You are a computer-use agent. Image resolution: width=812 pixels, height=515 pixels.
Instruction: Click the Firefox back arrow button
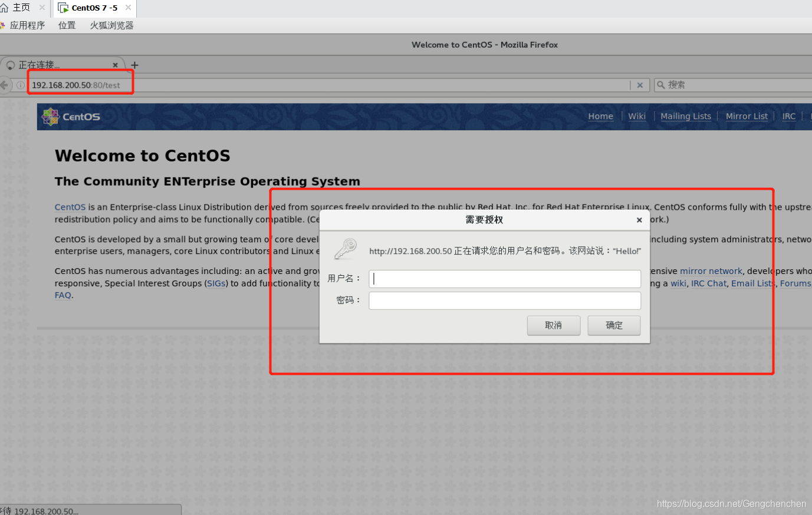point(5,85)
